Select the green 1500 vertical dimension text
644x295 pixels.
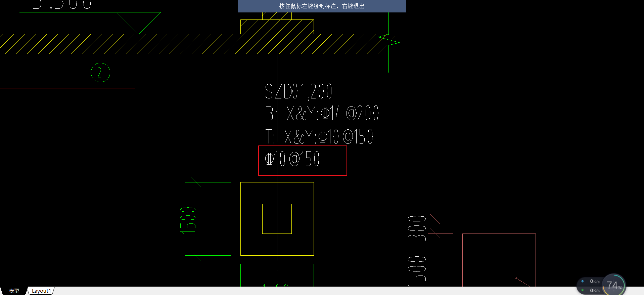click(188, 220)
